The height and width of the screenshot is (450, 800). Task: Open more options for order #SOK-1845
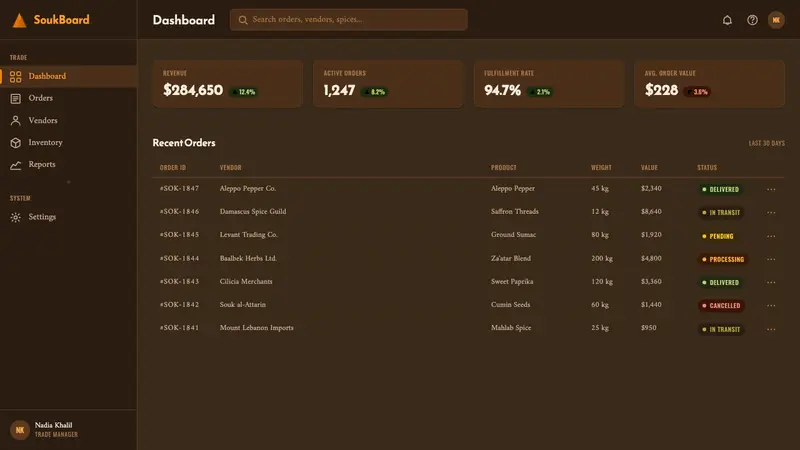771,236
